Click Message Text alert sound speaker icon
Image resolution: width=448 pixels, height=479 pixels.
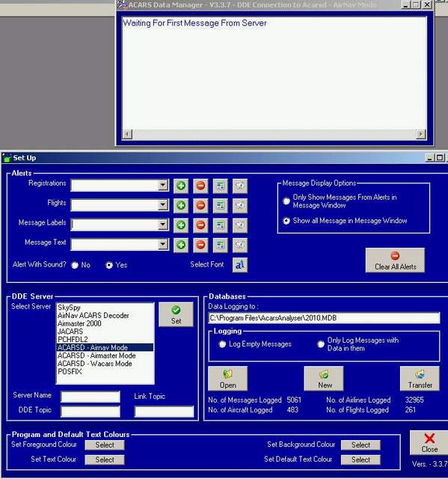240,245
